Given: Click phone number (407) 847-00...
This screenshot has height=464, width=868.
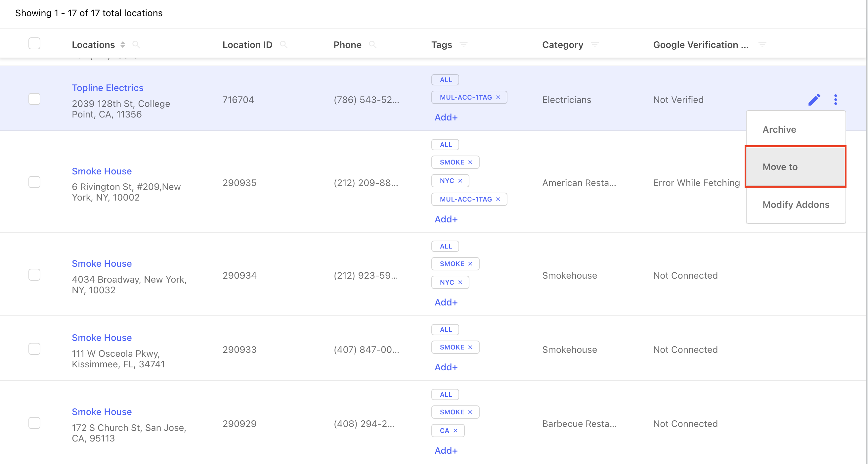Looking at the screenshot, I should (x=366, y=350).
